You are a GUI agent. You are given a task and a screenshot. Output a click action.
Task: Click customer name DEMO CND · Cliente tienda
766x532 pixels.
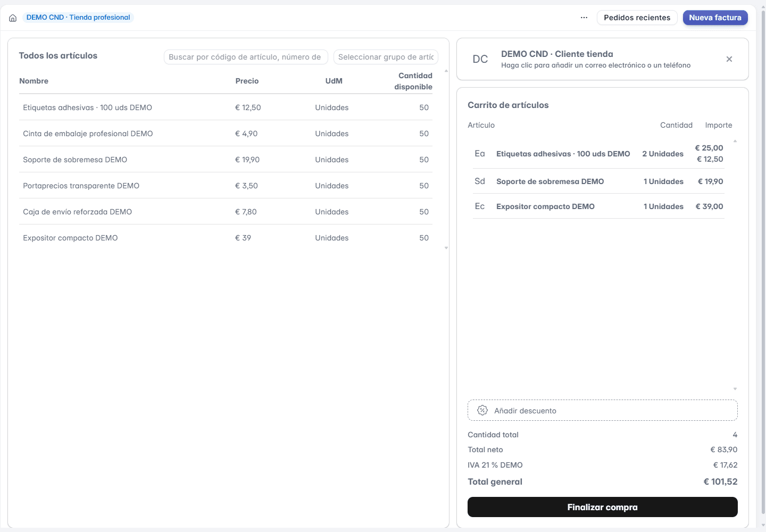[x=557, y=54]
